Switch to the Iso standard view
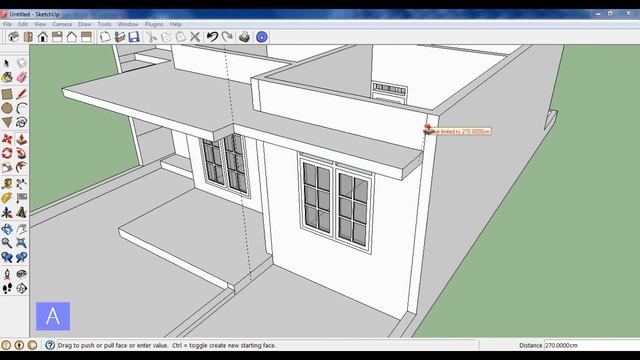Viewport: 640px width, 360px height. (x=13, y=37)
